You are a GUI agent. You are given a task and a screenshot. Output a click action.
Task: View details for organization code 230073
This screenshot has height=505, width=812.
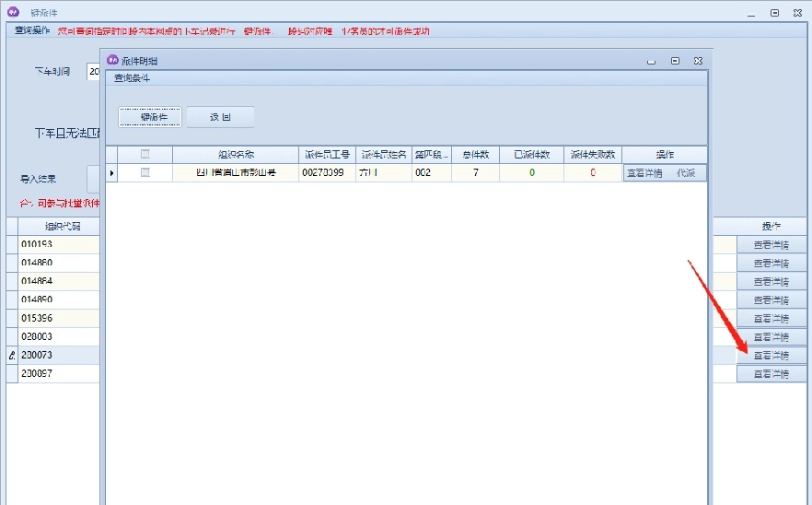click(x=771, y=356)
